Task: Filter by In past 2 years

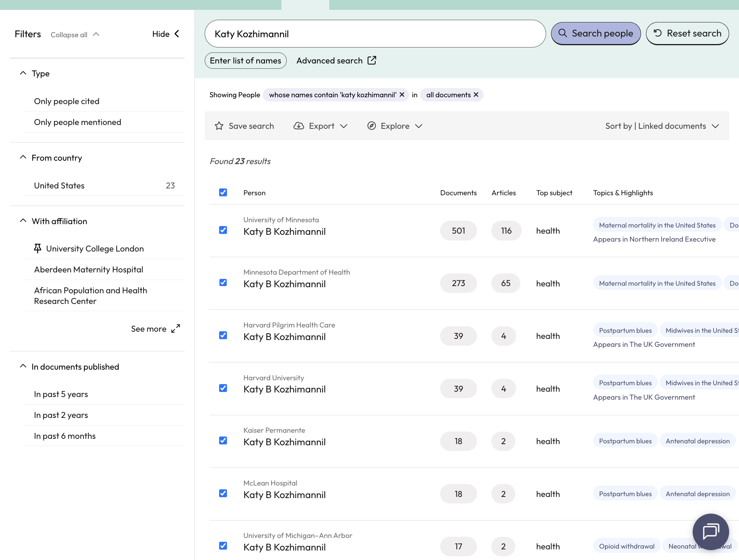Action: [104, 415]
